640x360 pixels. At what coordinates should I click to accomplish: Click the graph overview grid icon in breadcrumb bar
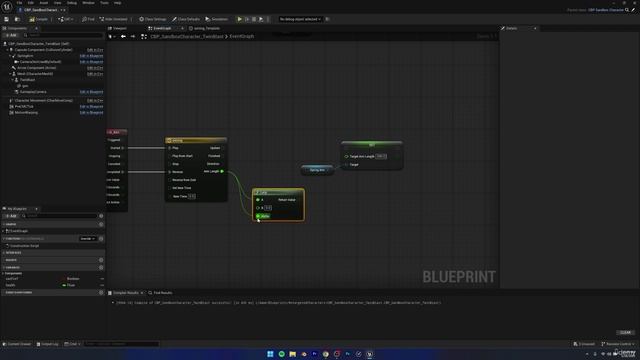144,36
